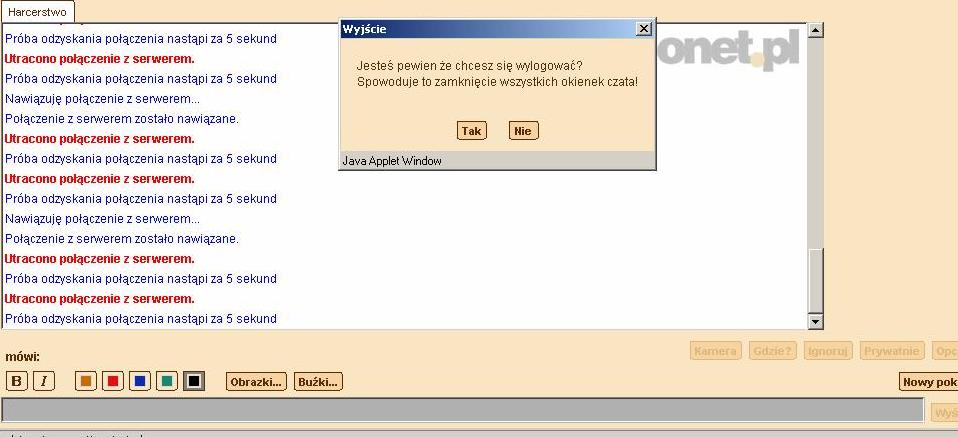Pick the blue text color swatch
This screenshot has width=958, height=437.
point(140,381)
